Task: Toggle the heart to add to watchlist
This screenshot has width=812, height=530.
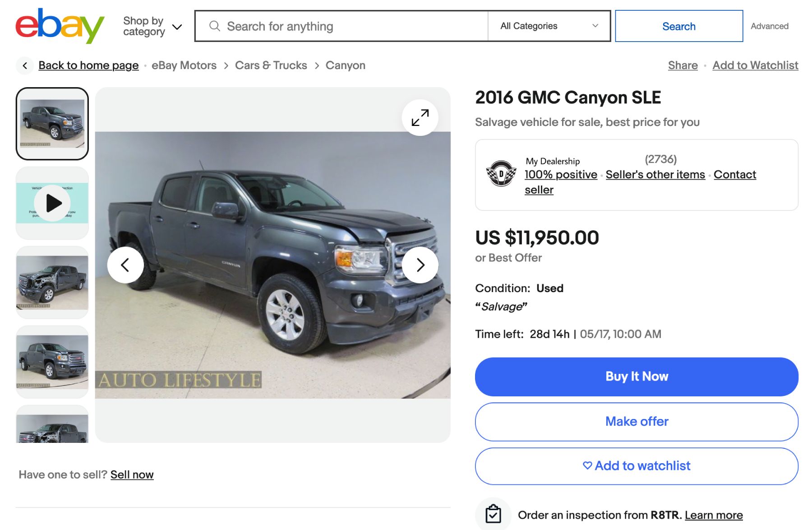Action: (x=586, y=466)
